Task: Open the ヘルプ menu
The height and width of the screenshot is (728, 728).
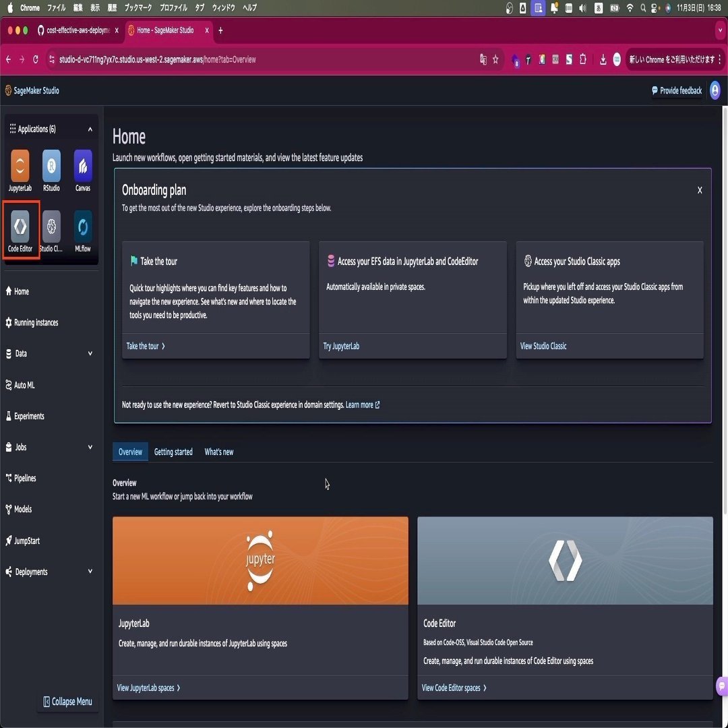Action: pyautogui.click(x=249, y=8)
